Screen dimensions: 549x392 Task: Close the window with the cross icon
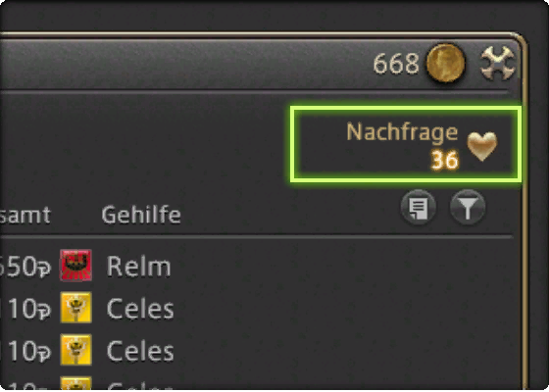click(x=498, y=64)
